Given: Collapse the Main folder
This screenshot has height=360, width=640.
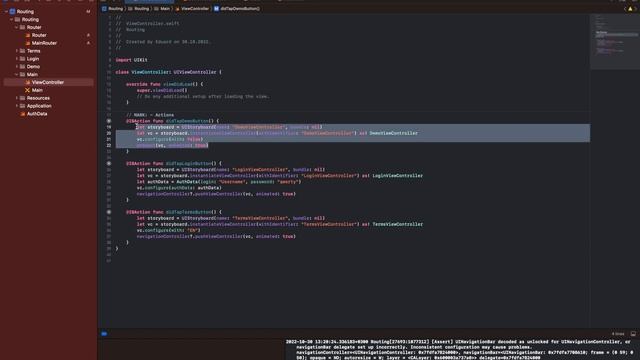Looking at the screenshot, I should click(17, 74).
